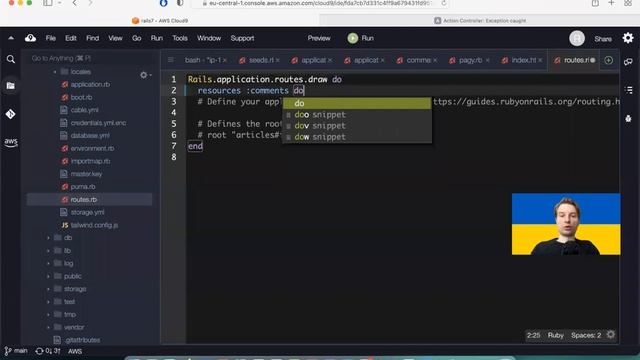Switch to Action Controller exception browser tab

click(480, 20)
